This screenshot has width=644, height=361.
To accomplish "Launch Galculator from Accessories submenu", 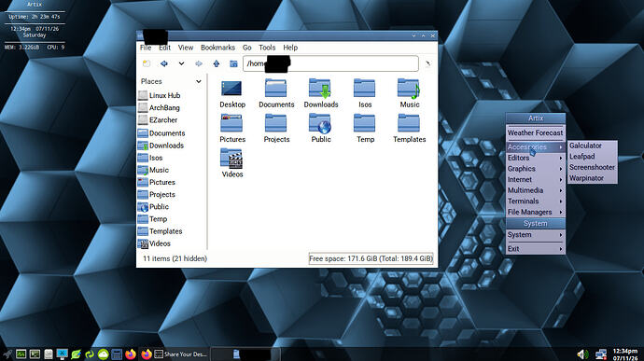I will (x=593, y=146).
